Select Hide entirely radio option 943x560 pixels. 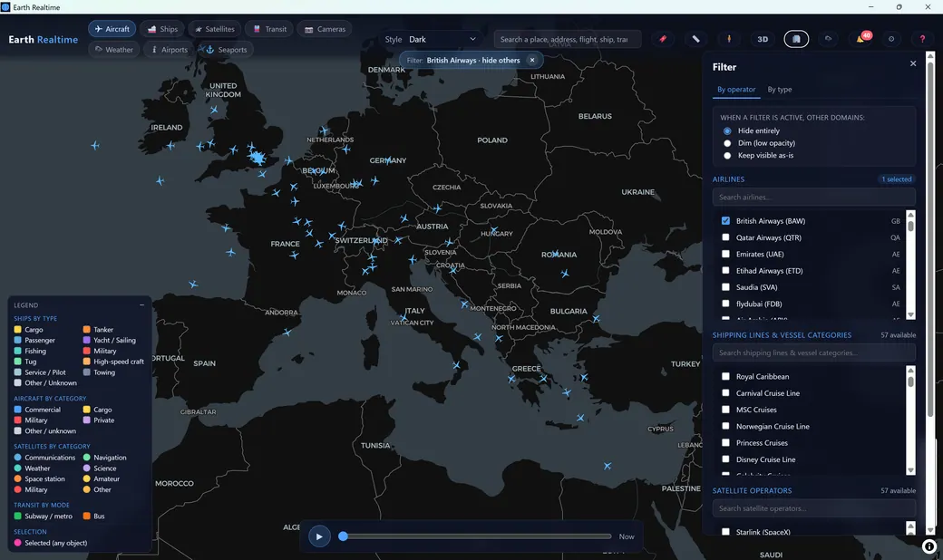coord(727,131)
